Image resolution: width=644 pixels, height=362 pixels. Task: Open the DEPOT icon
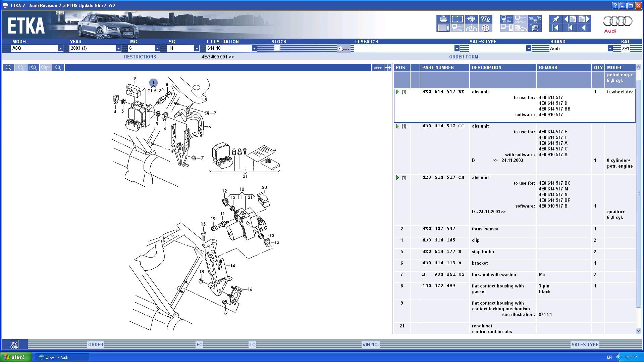(x=521, y=19)
